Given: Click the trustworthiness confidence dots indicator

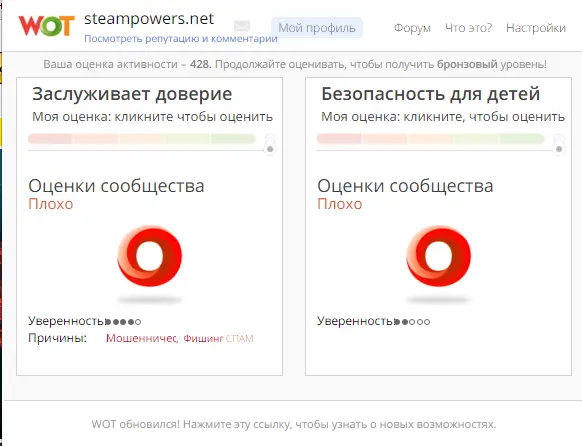Looking at the screenshot, I should click(123, 322).
